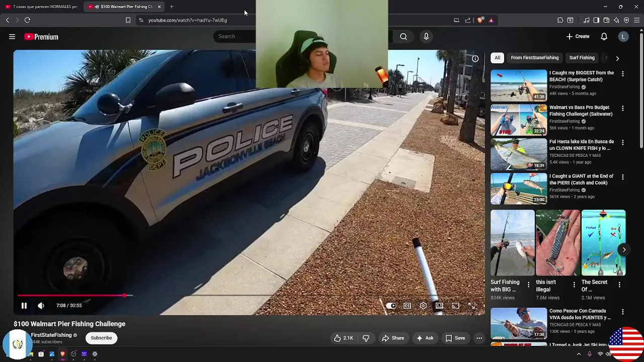The height and width of the screenshot is (362, 644).
Task: Open options for Walmart vs Bass Pro video
Action: point(622,108)
